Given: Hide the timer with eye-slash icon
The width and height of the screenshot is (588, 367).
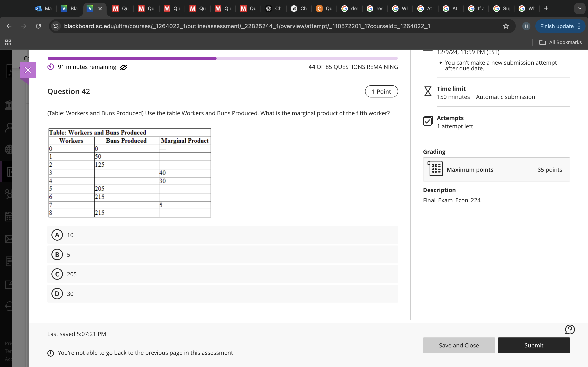Looking at the screenshot, I should pos(124,67).
